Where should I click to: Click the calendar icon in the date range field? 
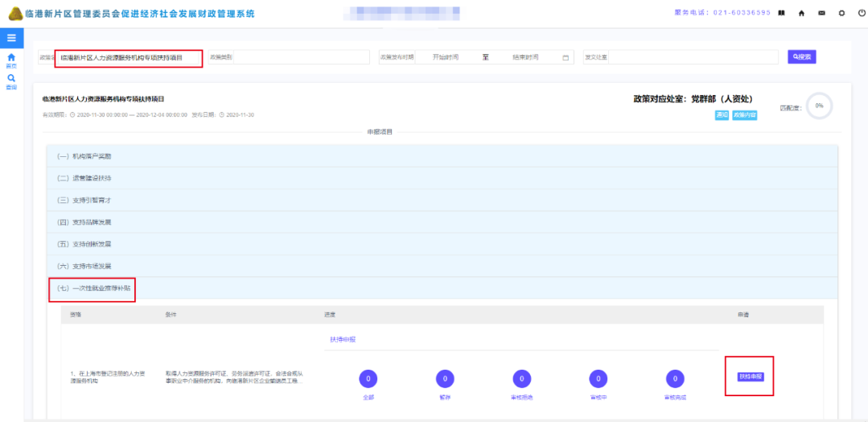[x=566, y=58]
